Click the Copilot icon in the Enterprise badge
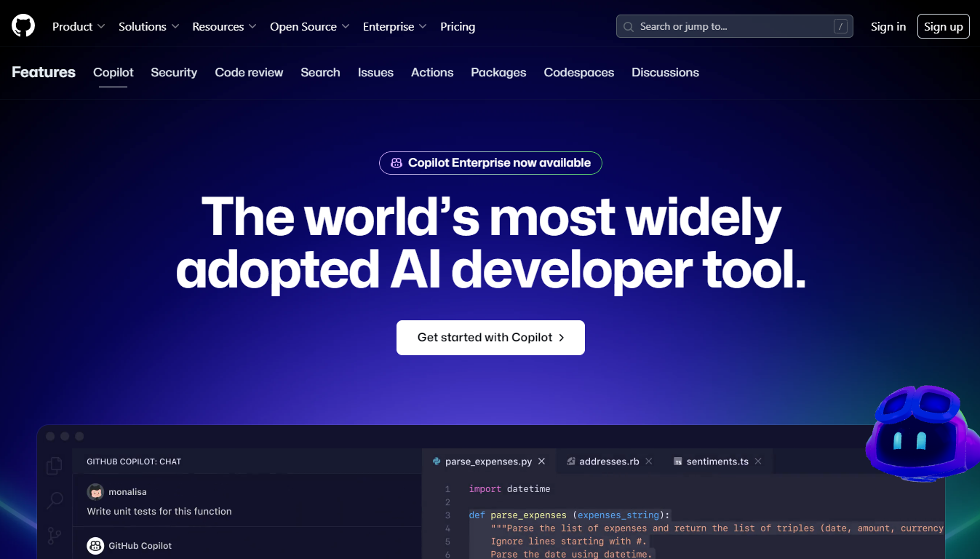The width and height of the screenshot is (980, 559). [397, 163]
